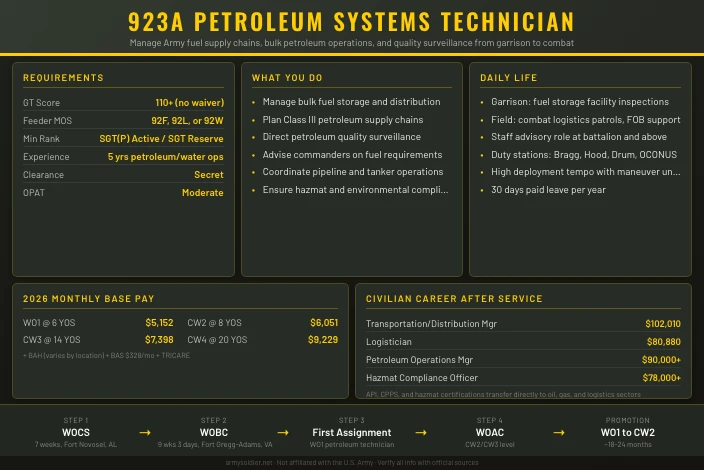This screenshot has height=470, width=704.
Task: Click the armysoldier.net disclaimer footer
Action: pos(352,462)
